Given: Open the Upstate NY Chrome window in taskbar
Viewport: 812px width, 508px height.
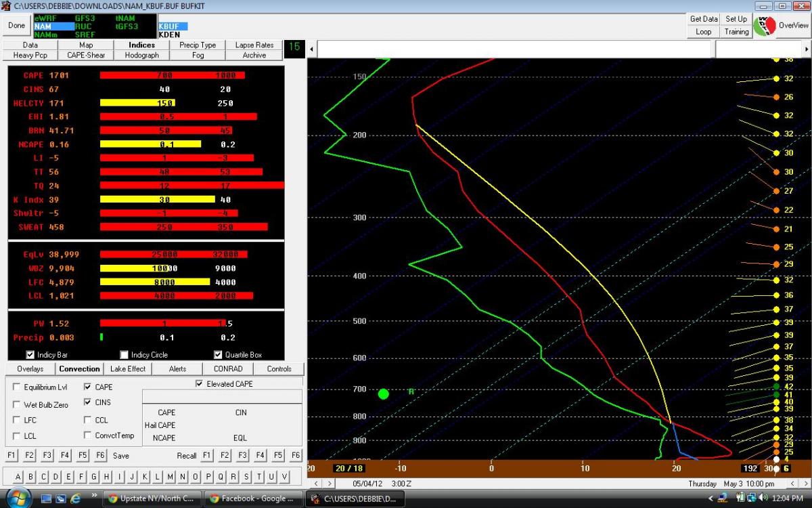Looking at the screenshot, I should click(152, 499).
